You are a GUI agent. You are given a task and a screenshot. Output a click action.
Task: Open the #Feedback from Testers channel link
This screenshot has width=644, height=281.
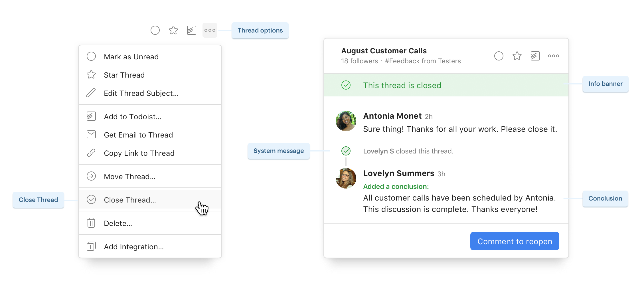tap(423, 61)
